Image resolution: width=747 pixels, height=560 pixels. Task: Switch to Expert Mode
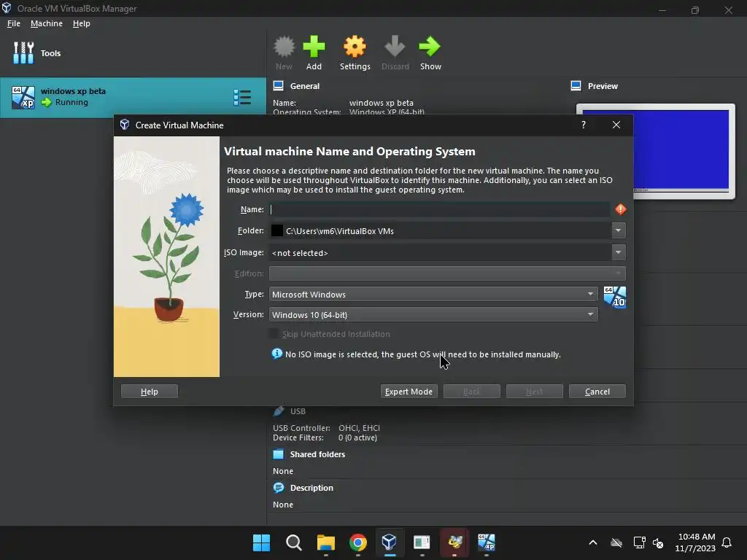click(x=409, y=392)
